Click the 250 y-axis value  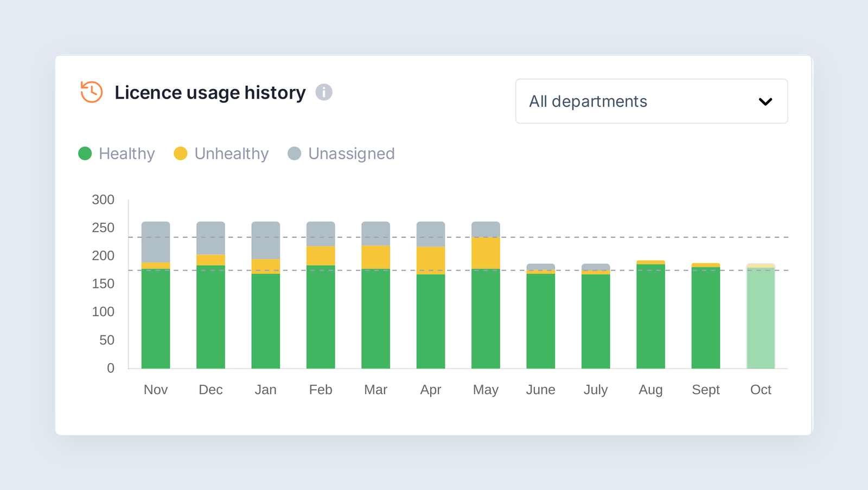click(103, 228)
